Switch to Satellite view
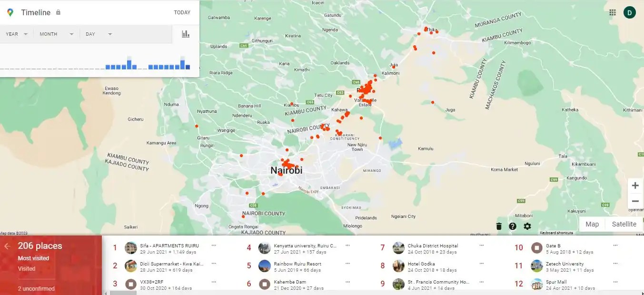Viewport: 644px width, 295px height. click(x=624, y=224)
